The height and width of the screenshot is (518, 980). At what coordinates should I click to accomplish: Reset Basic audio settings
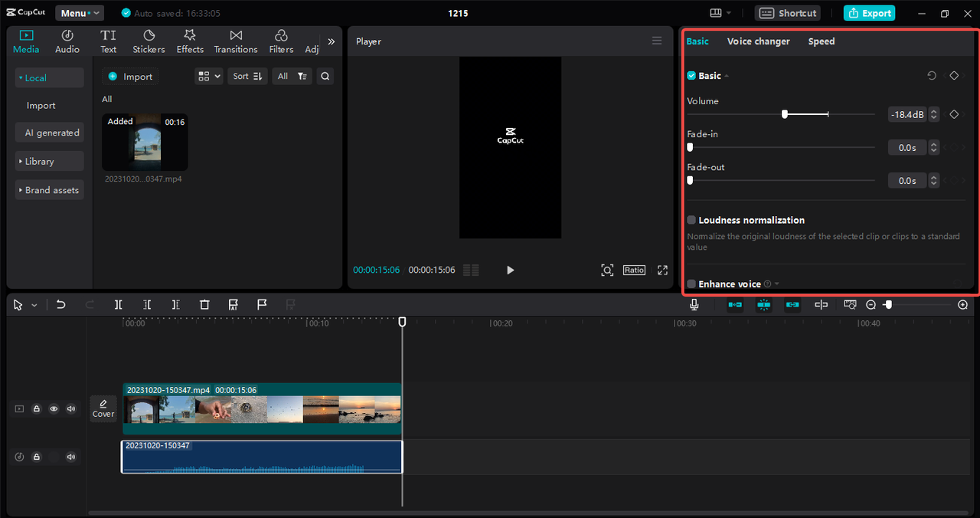(x=932, y=76)
